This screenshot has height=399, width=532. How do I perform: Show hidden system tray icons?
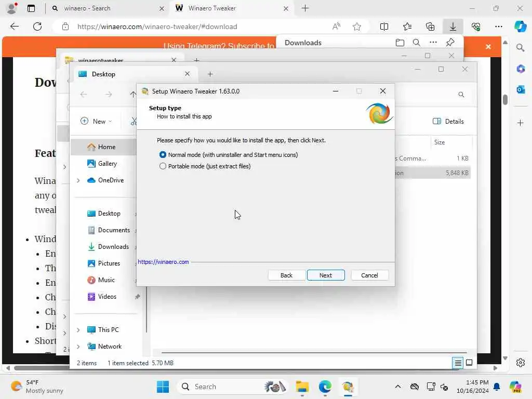397,387
